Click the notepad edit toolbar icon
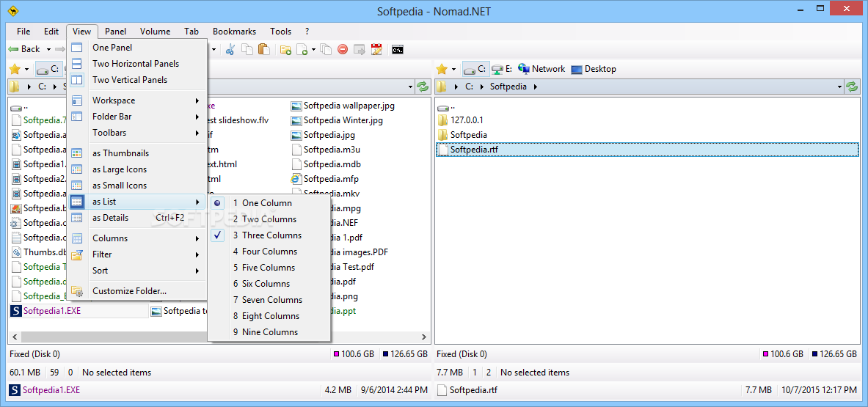868x407 pixels. (x=376, y=49)
